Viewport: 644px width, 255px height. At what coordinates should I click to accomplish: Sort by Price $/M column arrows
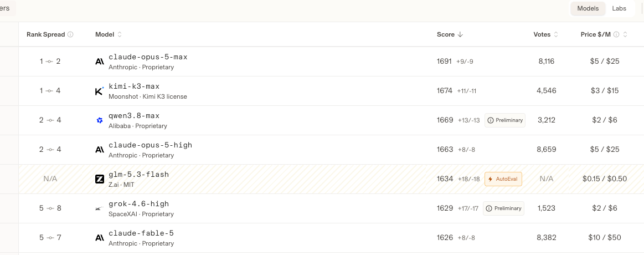tap(625, 34)
